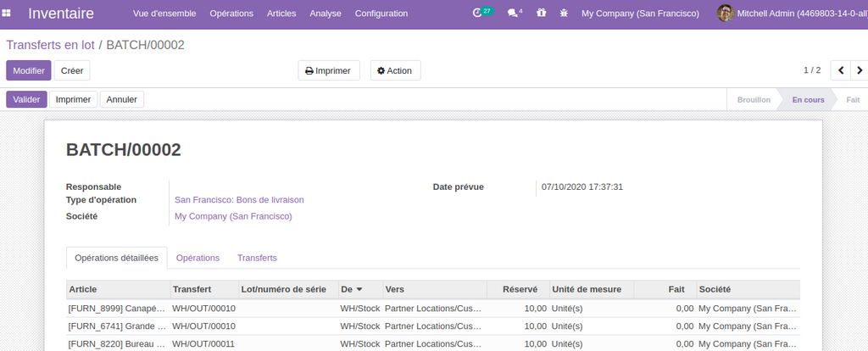Open the FURN_8999 Canapé table row
The image size is (868, 351).
[x=117, y=309]
